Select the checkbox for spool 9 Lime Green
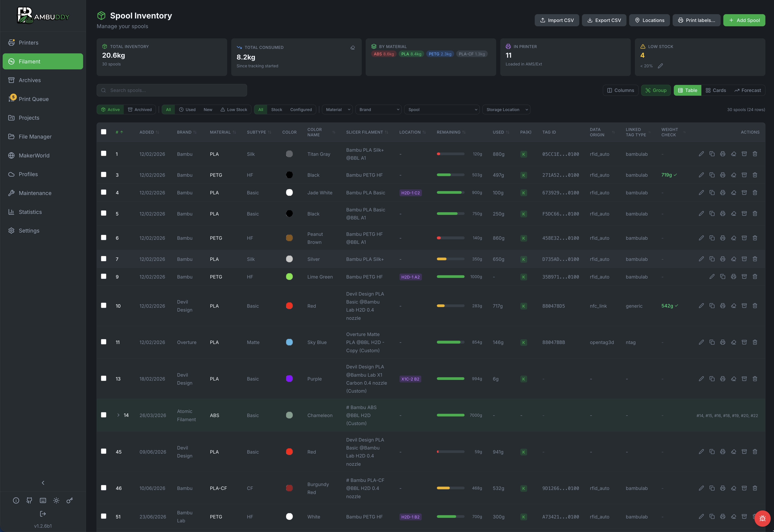This screenshot has width=774, height=532. [104, 276]
